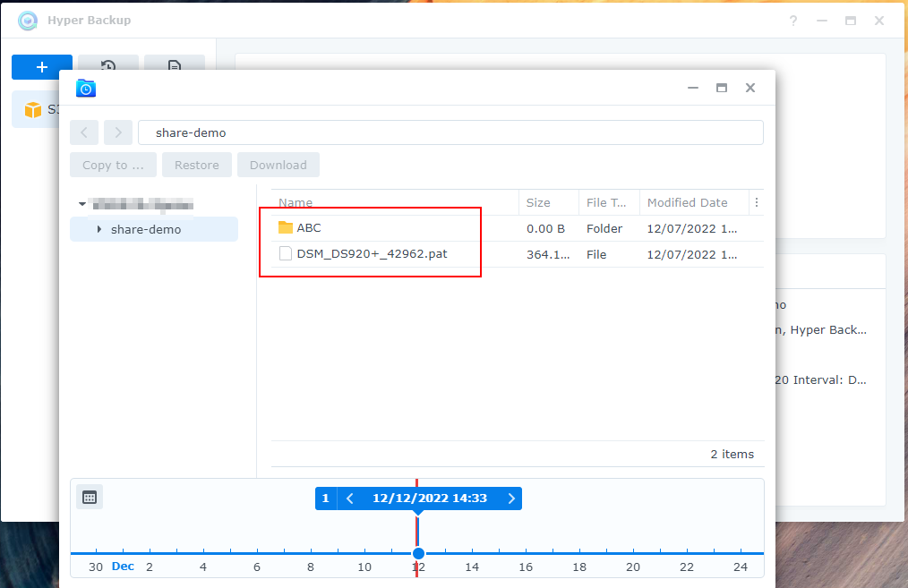
Task: Open the backup explorer clock icon in Hyper Backup
Action: (x=108, y=66)
